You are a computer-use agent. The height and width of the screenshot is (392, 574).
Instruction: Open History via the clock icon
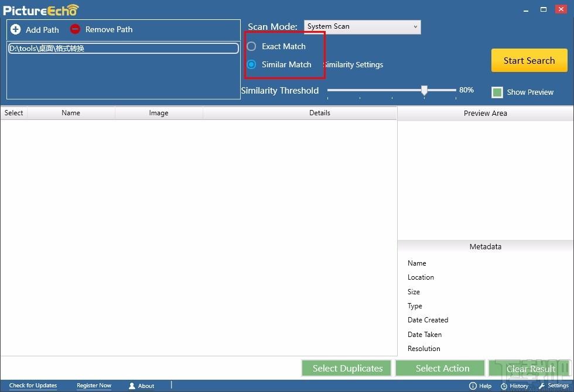pyautogui.click(x=504, y=386)
